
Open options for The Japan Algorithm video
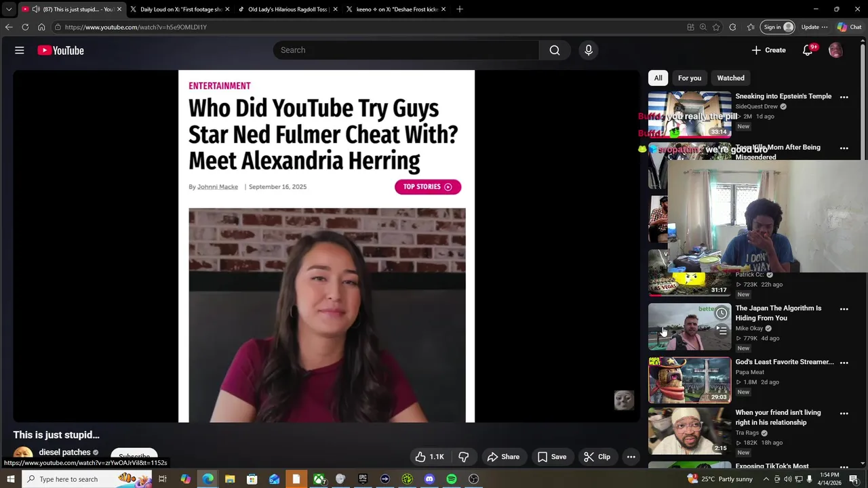point(844,309)
